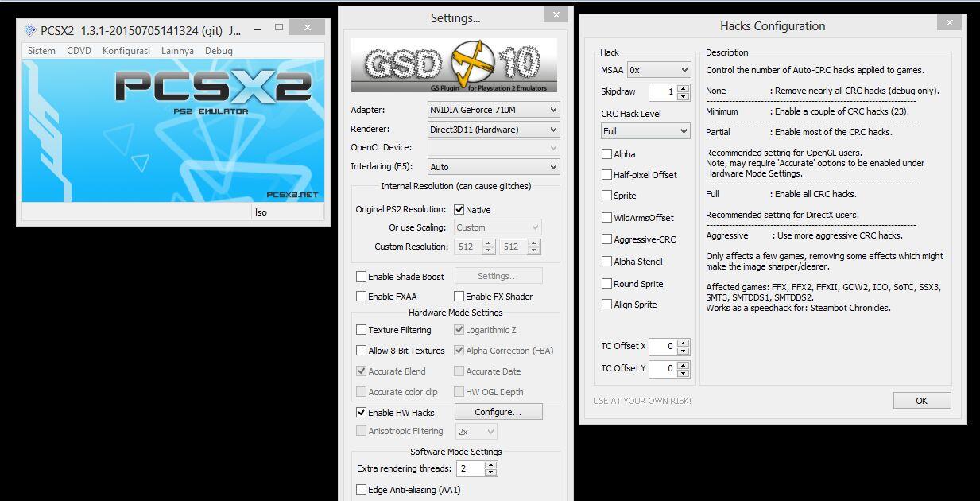
Task: Open the CDVD menu
Action: [79, 51]
